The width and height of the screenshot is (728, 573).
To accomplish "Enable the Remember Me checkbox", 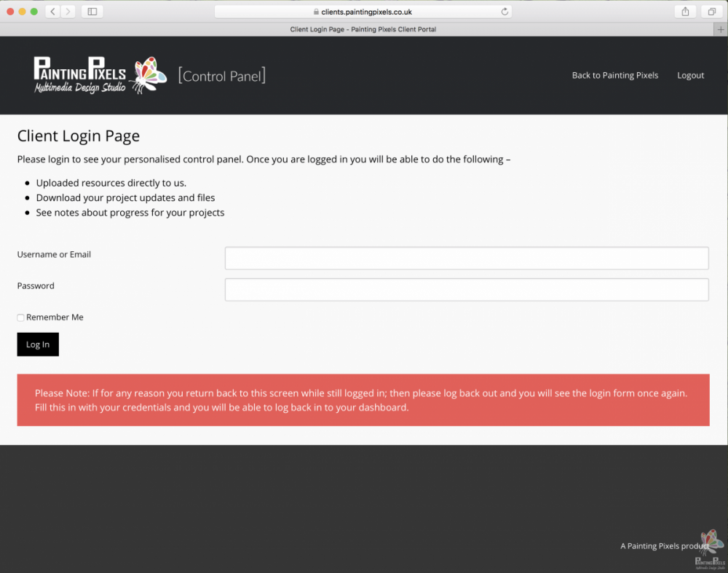I will [21, 317].
